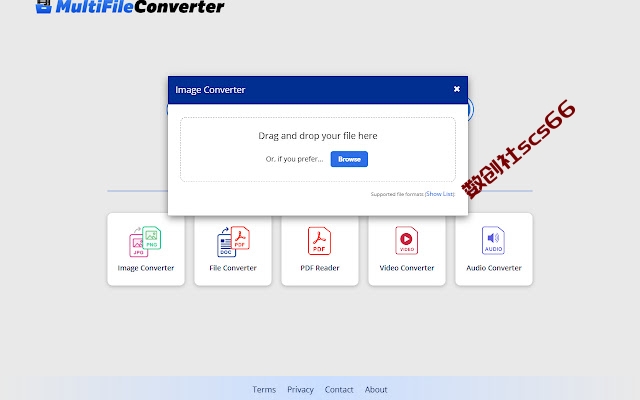640x400 pixels.
Task: Click the MultiFileConverter logo icon
Action: click(x=44, y=6)
